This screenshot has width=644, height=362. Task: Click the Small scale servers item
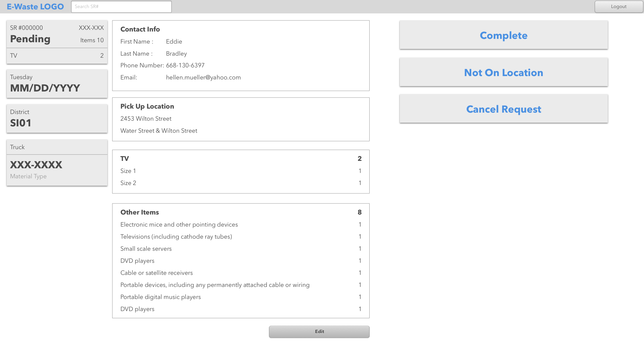pyautogui.click(x=146, y=249)
